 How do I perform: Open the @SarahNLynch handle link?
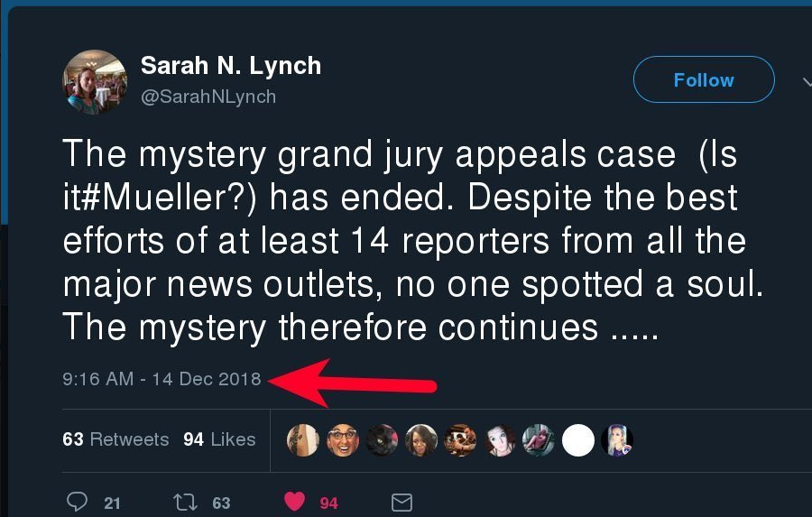coord(208,96)
